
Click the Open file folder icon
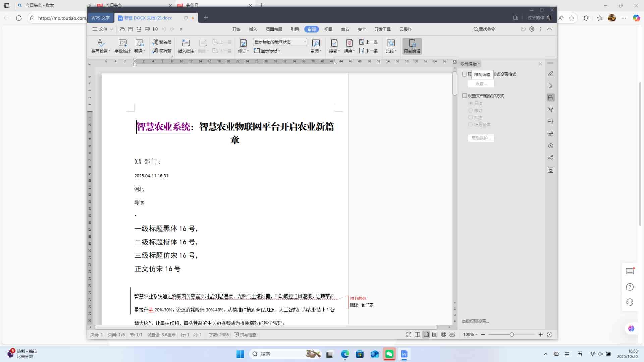[122, 29]
